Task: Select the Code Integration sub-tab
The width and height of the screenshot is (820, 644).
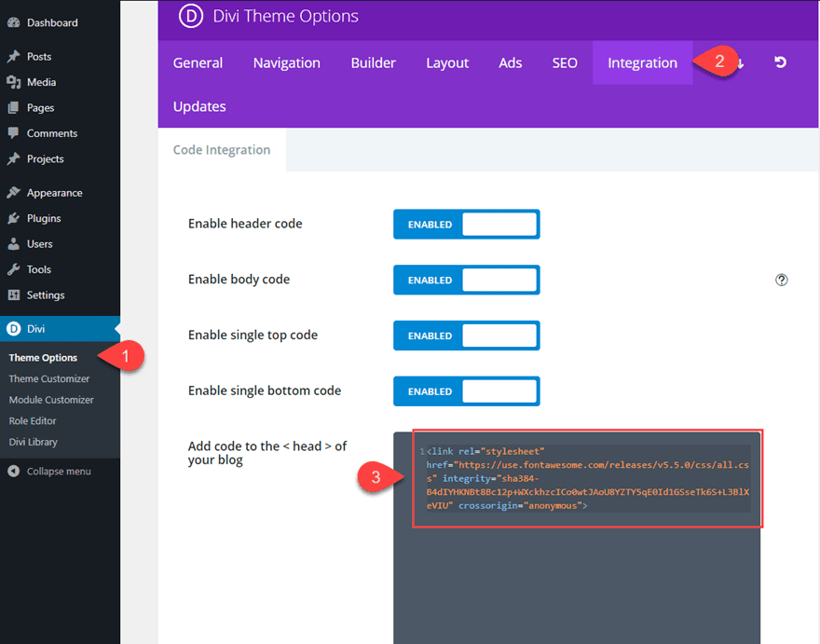Action: 222,150
